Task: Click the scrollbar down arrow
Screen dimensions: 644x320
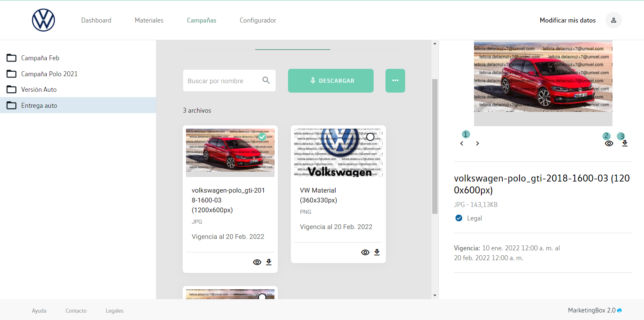Action: (435, 295)
